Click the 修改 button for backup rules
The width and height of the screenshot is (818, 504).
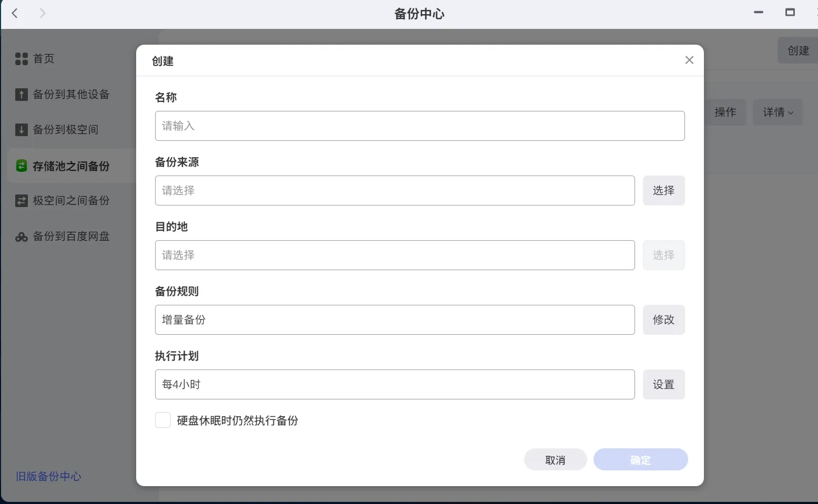coord(663,320)
